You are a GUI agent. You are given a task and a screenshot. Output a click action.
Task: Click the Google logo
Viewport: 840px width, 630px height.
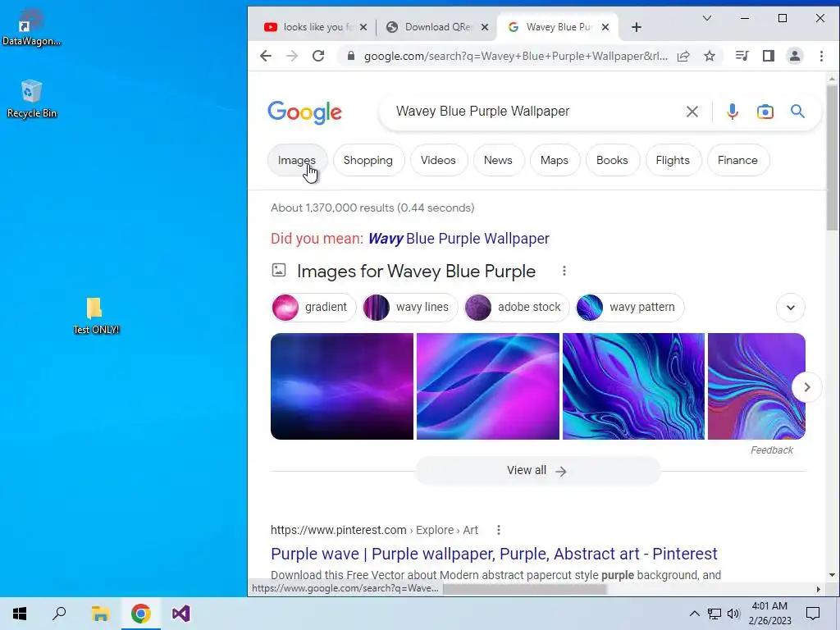click(x=304, y=112)
